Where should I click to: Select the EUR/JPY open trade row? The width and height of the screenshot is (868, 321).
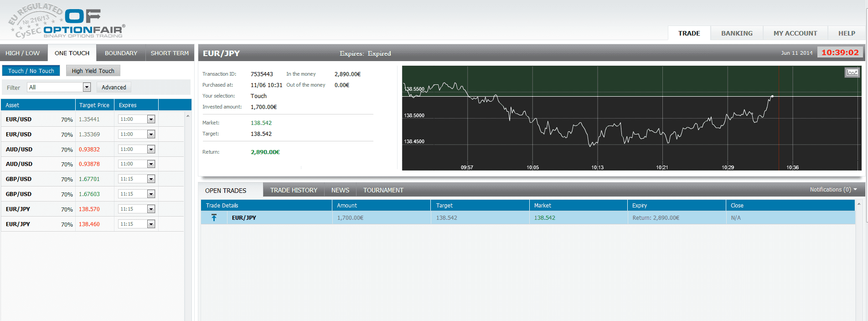pyautogui.click(x=528, y=217)
